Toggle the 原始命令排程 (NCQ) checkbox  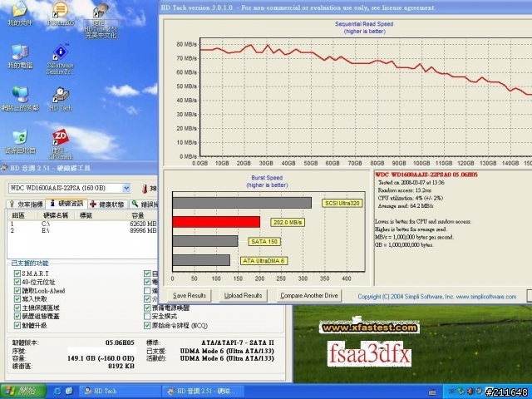[x=147, y=325]
